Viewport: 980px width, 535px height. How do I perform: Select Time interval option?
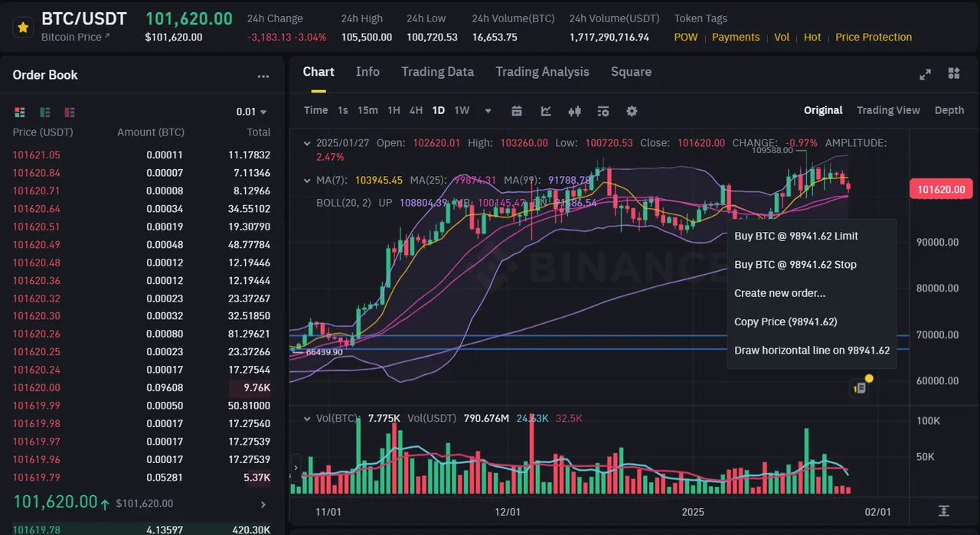315,110
